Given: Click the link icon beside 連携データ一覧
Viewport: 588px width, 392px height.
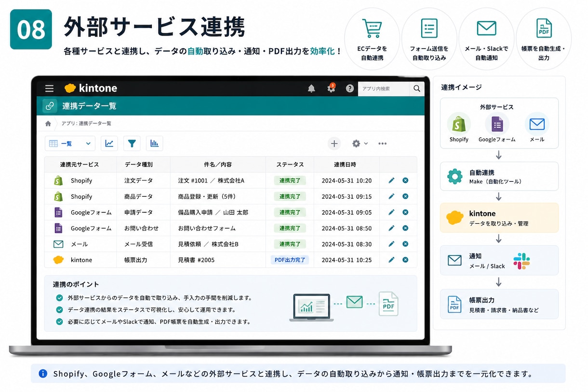Looking at the screenshot, I should coord(50,106).
